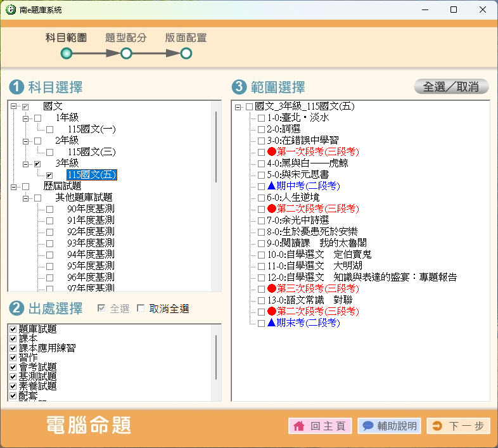
Task: Check the 2-0:詞選 range checkbox
Action: tap(262, 130)
